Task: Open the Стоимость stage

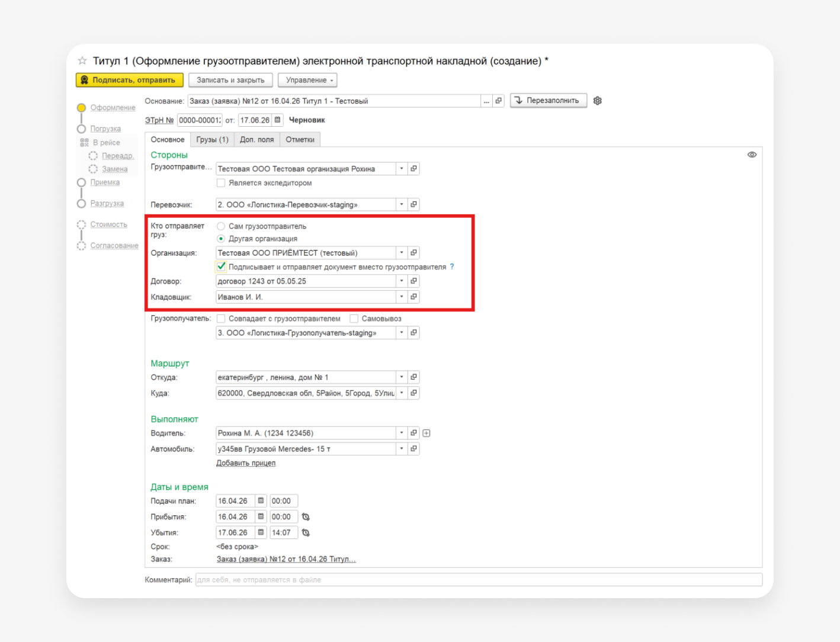Action: click(109, 224)
